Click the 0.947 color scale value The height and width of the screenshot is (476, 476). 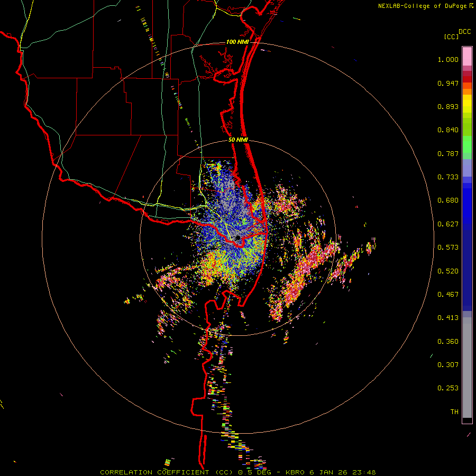coord(448,83)
